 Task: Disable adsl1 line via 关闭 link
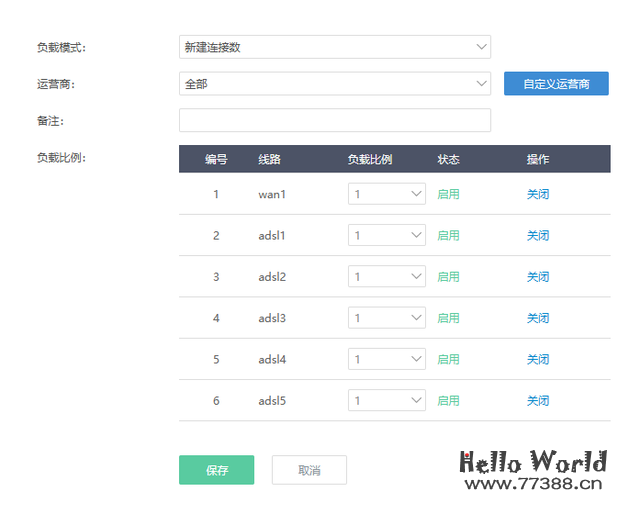coord(538,235)
